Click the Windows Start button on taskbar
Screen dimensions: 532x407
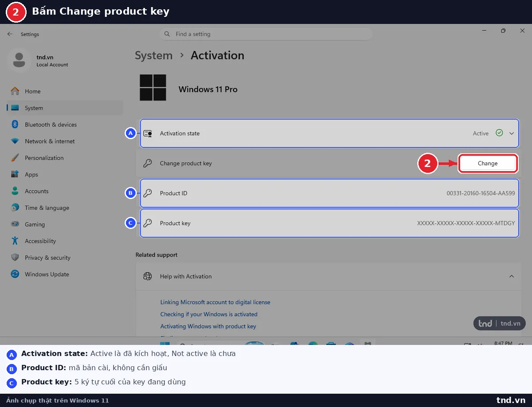[164, 343]
